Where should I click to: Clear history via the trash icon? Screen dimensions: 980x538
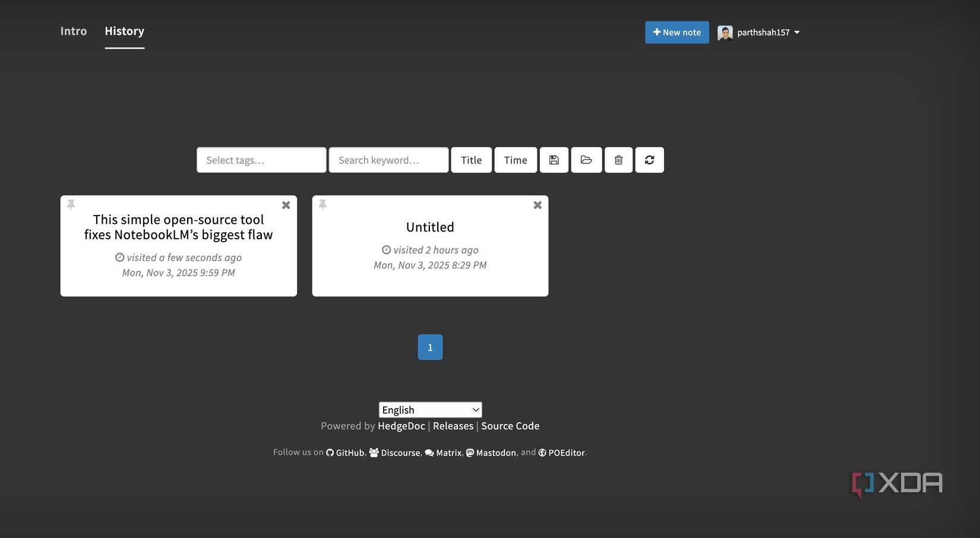click(618, 160)
